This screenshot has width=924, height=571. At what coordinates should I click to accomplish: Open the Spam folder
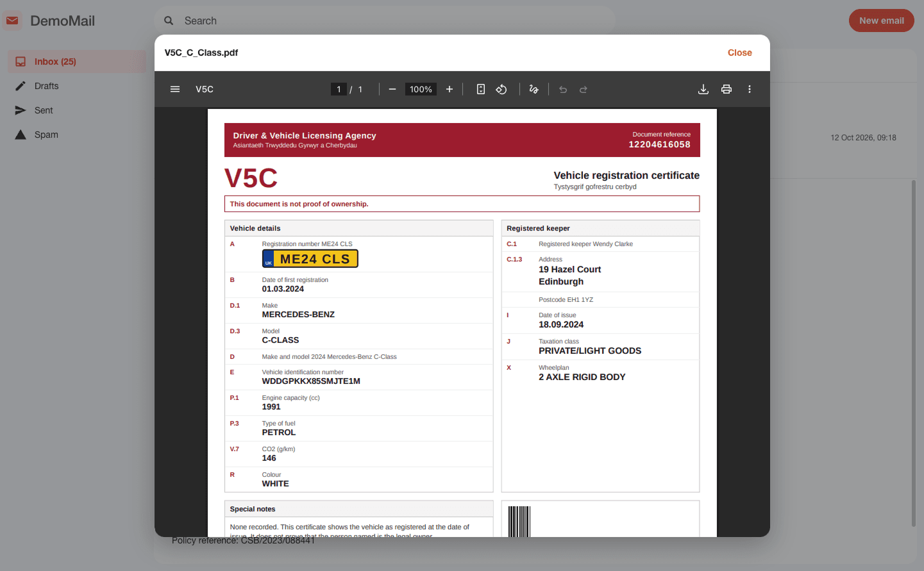77,135
